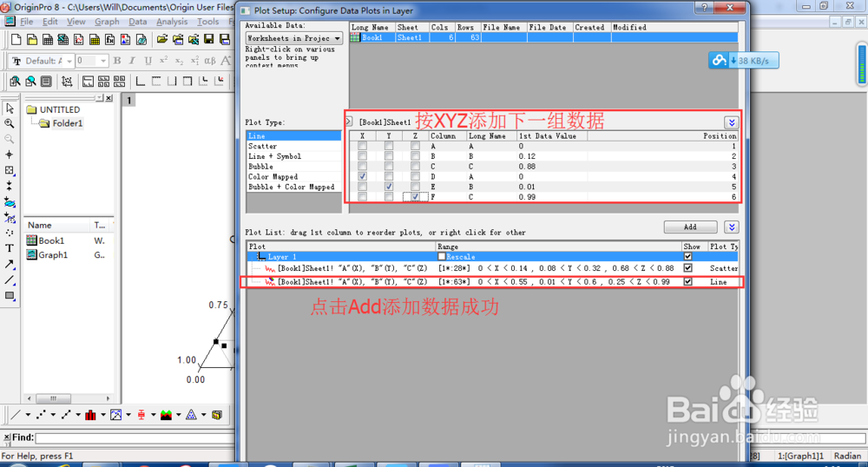
Task: Click the Find input field
Action: 135,437
